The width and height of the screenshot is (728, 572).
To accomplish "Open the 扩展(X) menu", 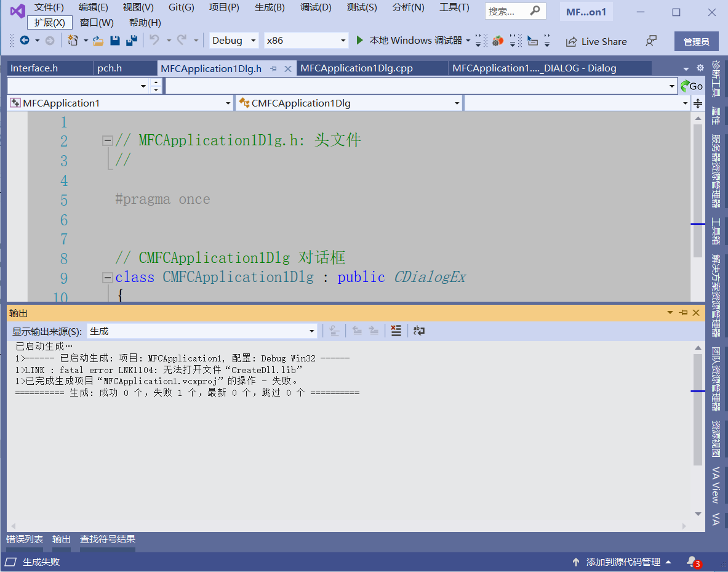I will tap(49, 22).
